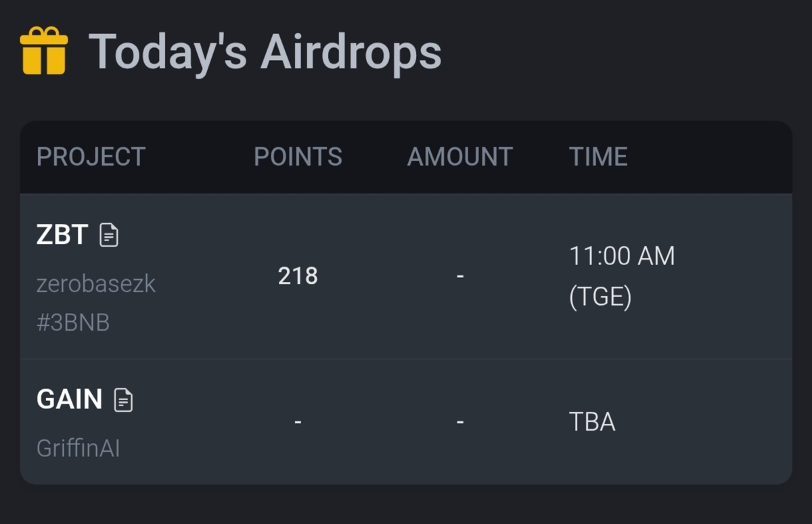This screenshot has height=524, width=812.
Task: Open the GriffinAI handle link
Action: click(78, 448)
